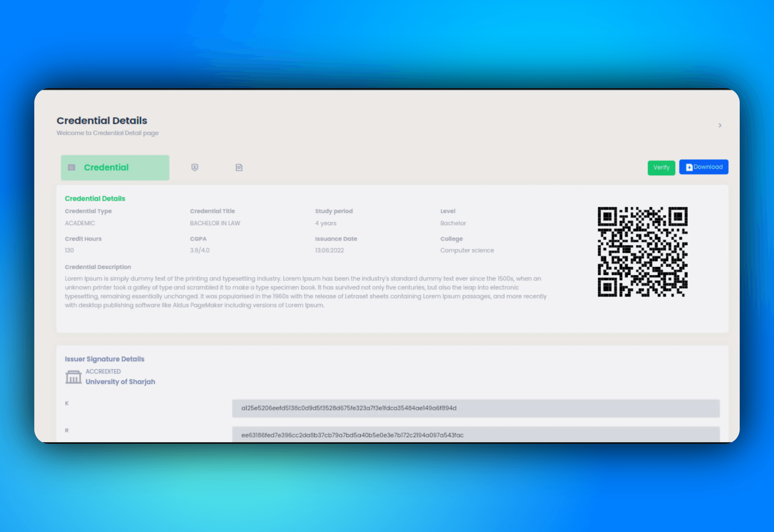This screenshot has width=774, height=532.
Task: Select the Credential tab label
Action: pyautogui.click(x=106, y=167)
